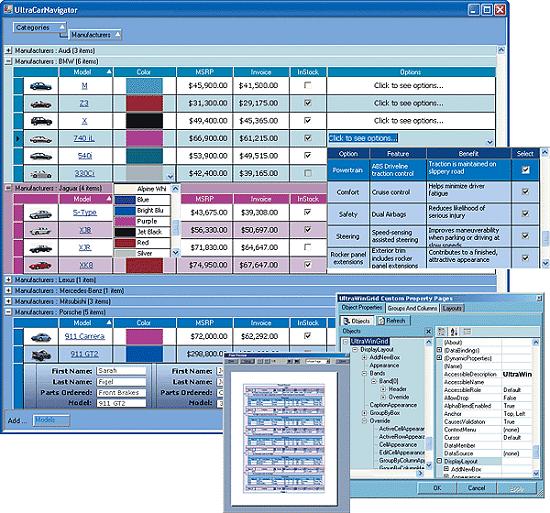Click the UltraCarNavigator title bar app icon
The height and width of the screenshot is (513, 550).
click(8, 9)
